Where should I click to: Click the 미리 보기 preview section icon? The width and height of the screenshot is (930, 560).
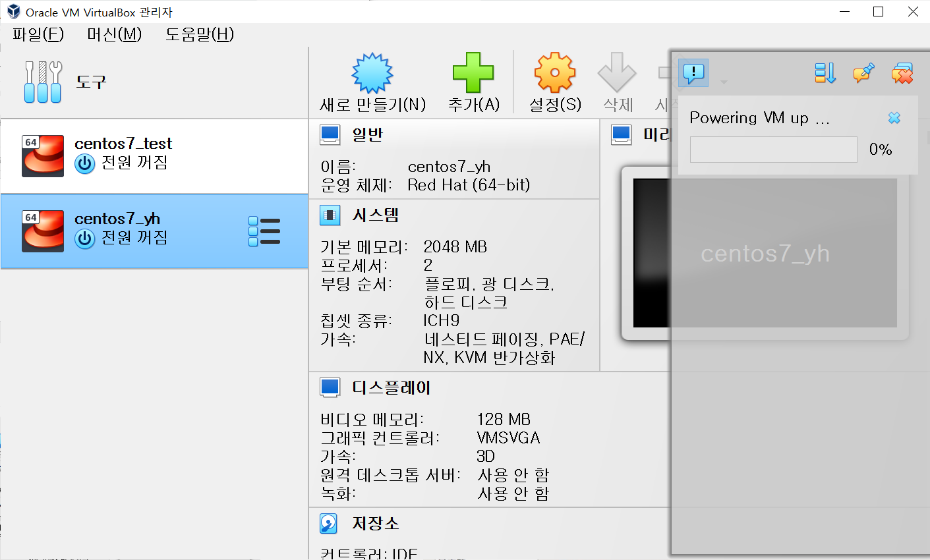click(622, 134)
